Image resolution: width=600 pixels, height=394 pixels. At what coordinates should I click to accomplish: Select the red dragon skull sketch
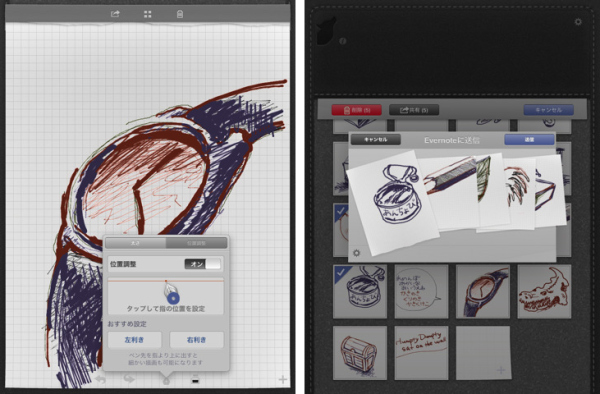coord(544,291)
